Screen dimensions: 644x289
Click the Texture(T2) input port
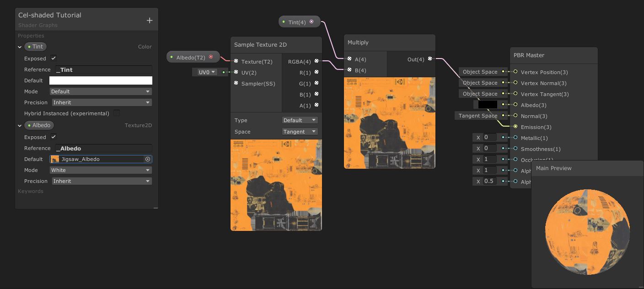pyautogui.click(x=236, y=61)
